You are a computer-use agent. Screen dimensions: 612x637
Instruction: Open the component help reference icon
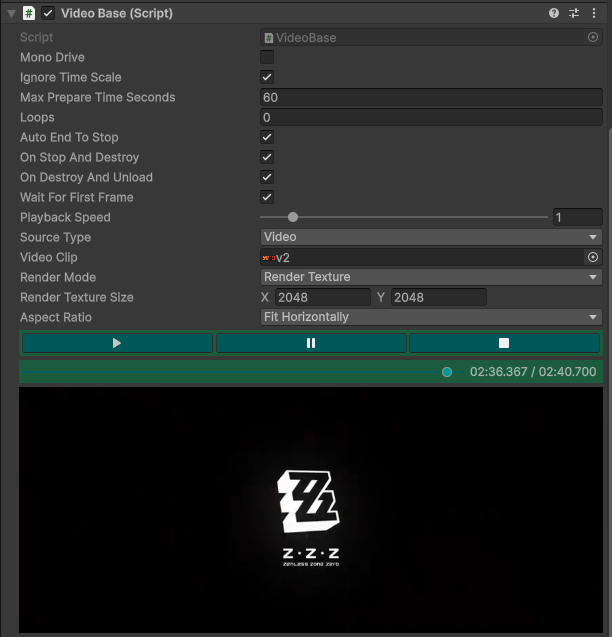click(x=553, y=13)
